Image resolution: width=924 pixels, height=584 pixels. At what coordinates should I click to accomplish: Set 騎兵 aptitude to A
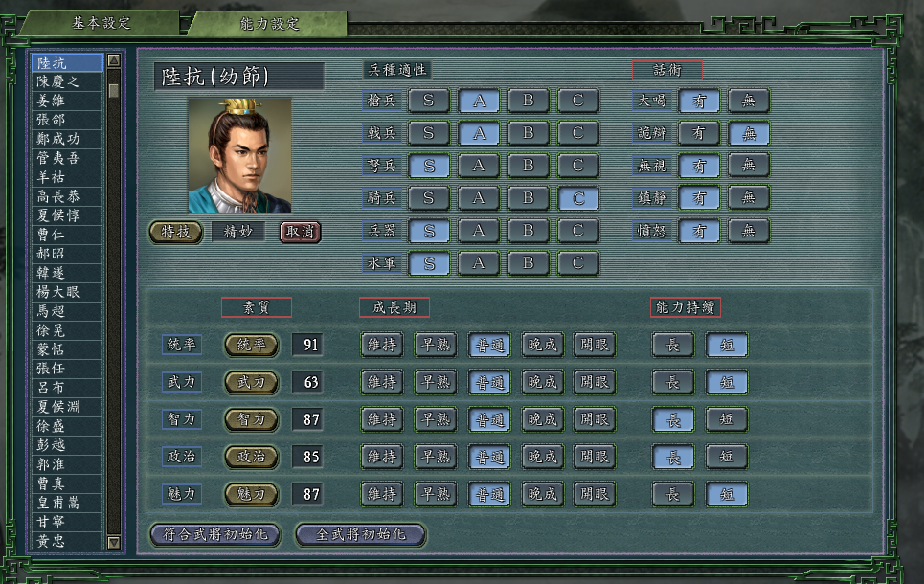[x=479, y=198]
